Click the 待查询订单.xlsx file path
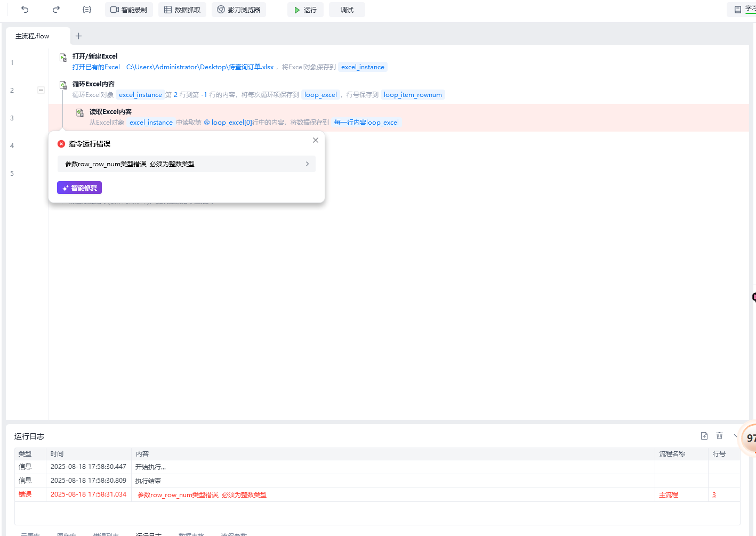This screenshot has height=536, width=756. (200, 67)
